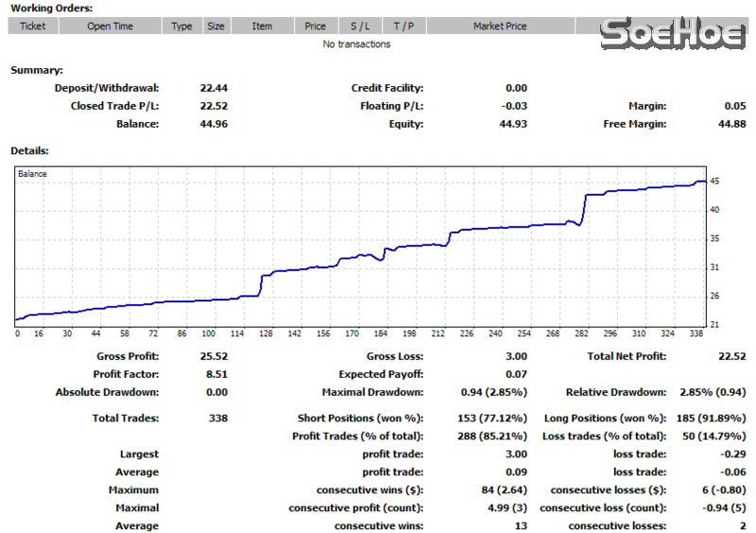The image size is (756, 533).
Task: Click the S / L column header
Action: [360, 26]
